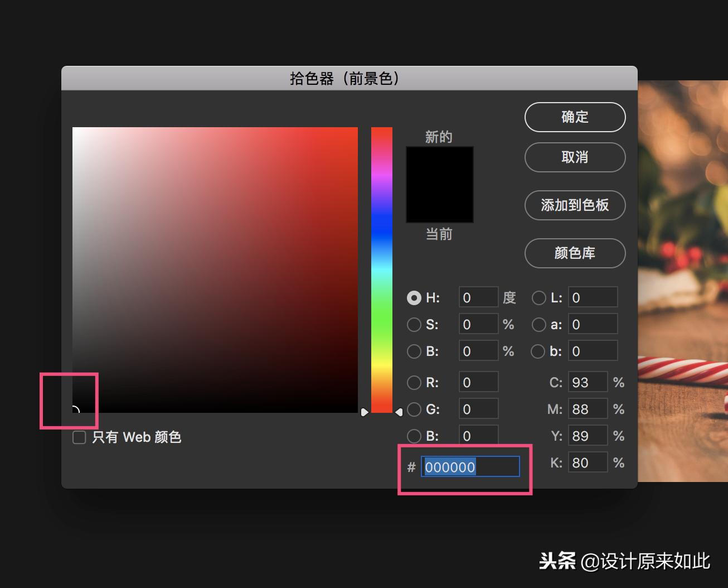Viewport: 728px width, 588px height.
Task: Click the M magenta percentage field
Action: [x=588, y=408]
